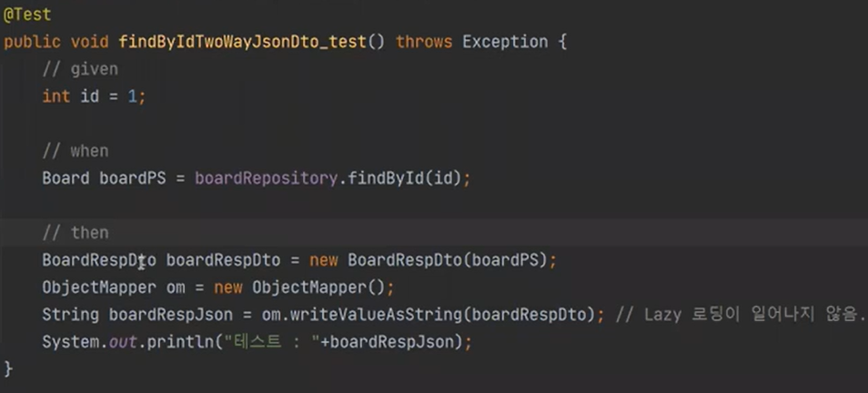
Task: Click the numeric literal 1 in id assignment
Action: tap(132, 96)
